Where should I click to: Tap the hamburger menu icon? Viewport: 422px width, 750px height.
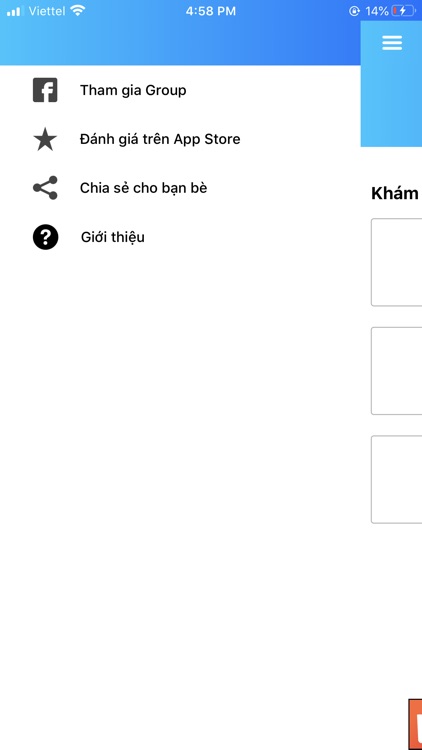click(x=392, y=43)
